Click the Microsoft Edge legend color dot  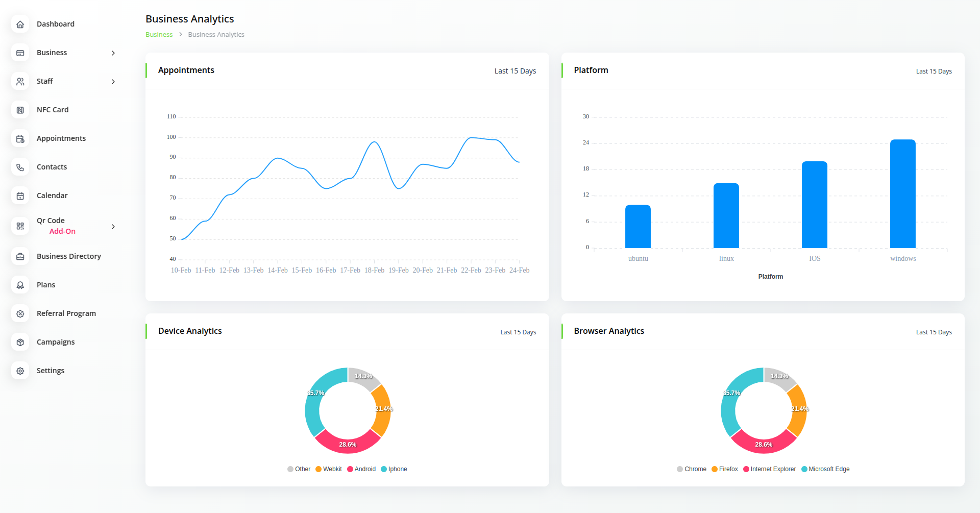(x=804, y=469)
